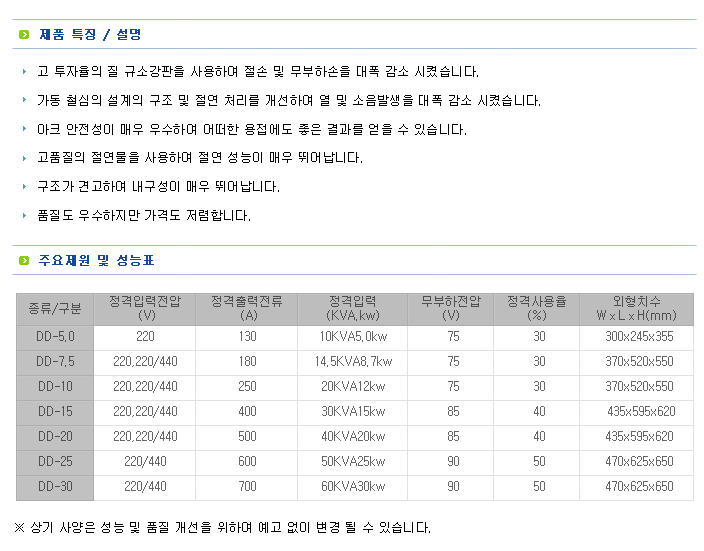
Task: Select the DD-30 row label
Action: click(55, 487)
